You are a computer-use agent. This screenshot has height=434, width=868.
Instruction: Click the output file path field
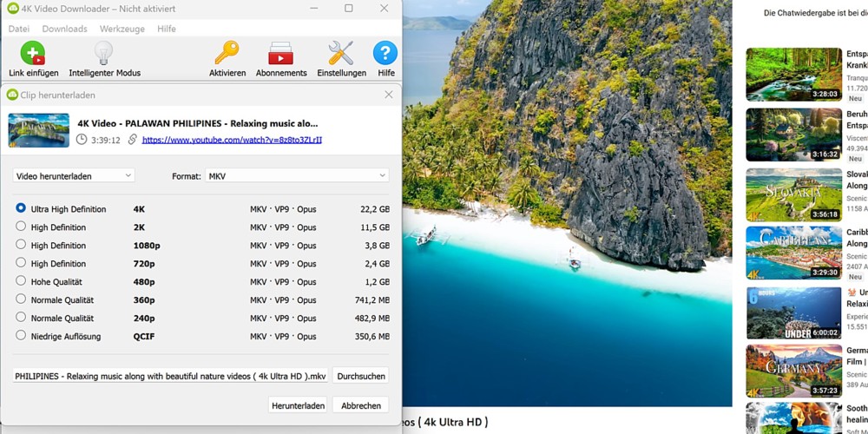point(171,376)
